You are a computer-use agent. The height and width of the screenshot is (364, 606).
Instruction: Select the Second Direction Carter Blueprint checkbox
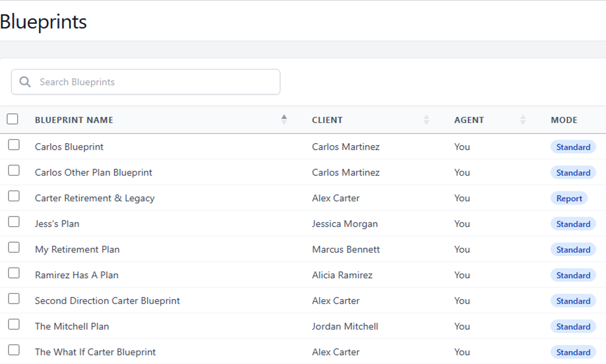coord(14,299)
